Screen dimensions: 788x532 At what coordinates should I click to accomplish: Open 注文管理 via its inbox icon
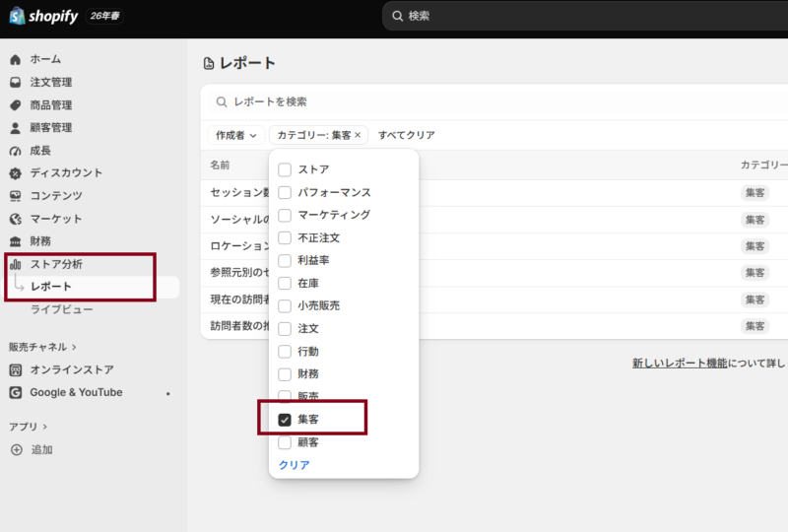coord(16,82)
